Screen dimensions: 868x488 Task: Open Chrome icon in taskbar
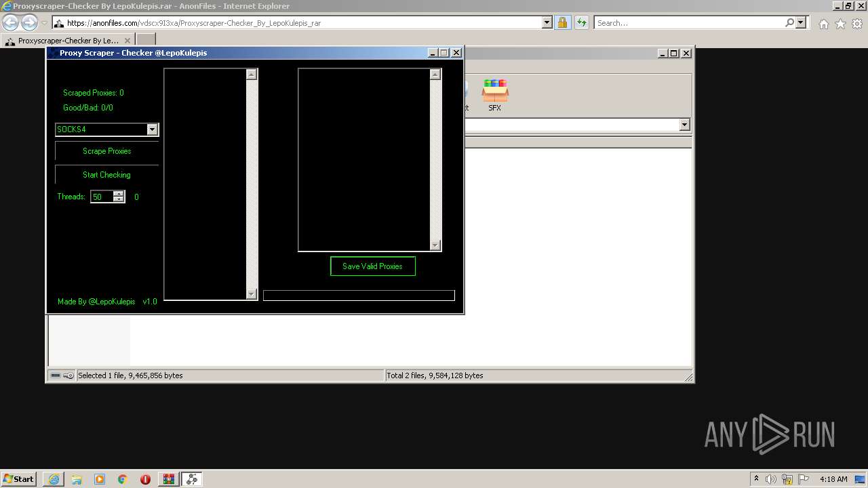pyautogui.click(x=123, y=479)
